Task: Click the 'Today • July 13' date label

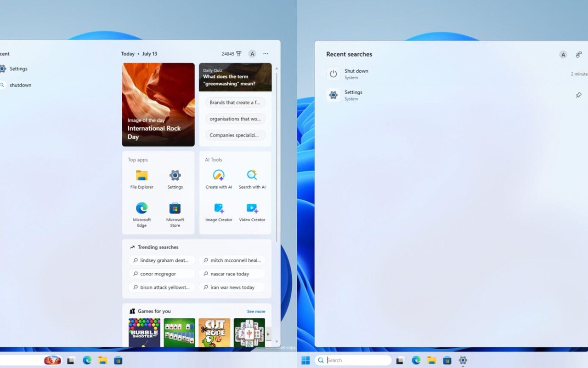Action: coord(139,54)
